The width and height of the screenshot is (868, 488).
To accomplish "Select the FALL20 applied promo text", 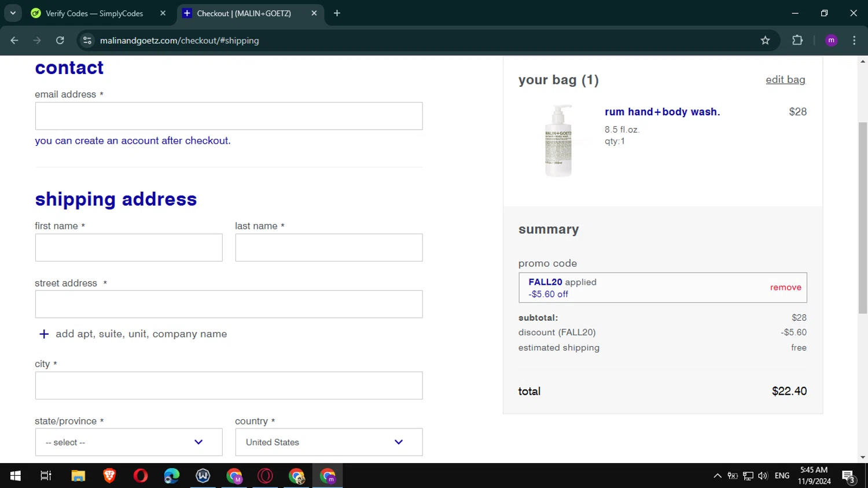I will click(x=562, y=282).
